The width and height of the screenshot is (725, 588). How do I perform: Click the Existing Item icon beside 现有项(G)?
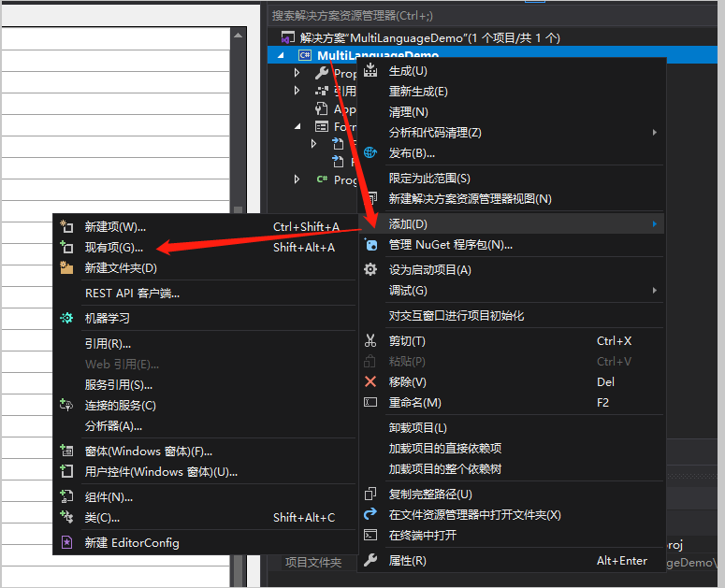tap(66, 247)
